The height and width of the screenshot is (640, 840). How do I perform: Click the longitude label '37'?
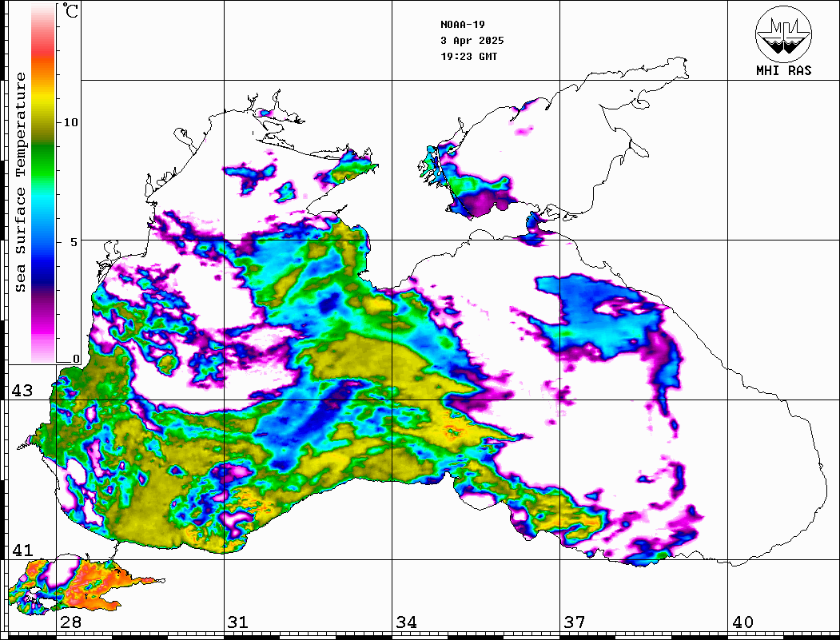[575, 622]
